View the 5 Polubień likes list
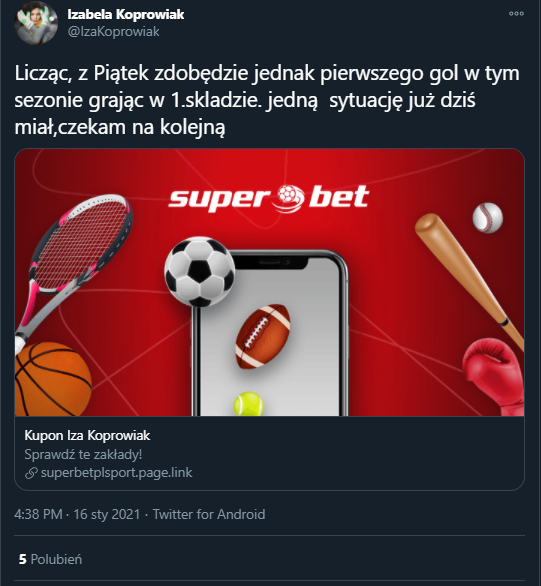 tap(50, 559)
